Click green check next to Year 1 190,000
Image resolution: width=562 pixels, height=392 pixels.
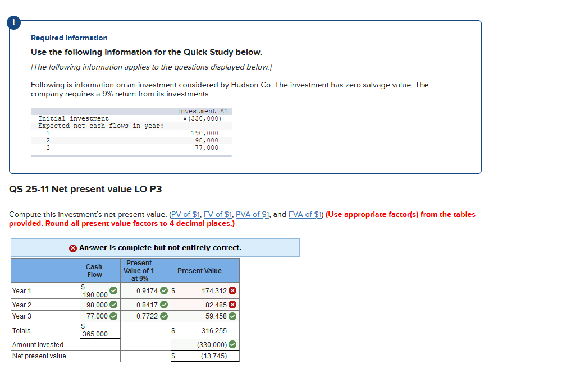[x=113, y=290]
